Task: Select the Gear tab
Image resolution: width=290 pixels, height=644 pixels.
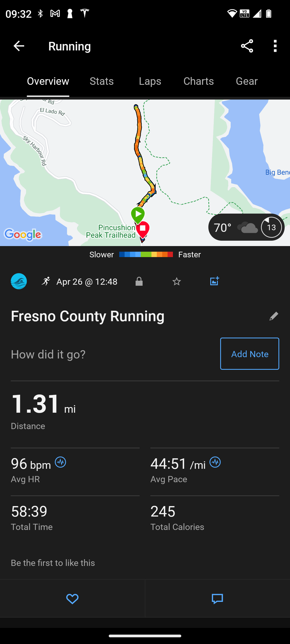Action: [x=247, y=81]
